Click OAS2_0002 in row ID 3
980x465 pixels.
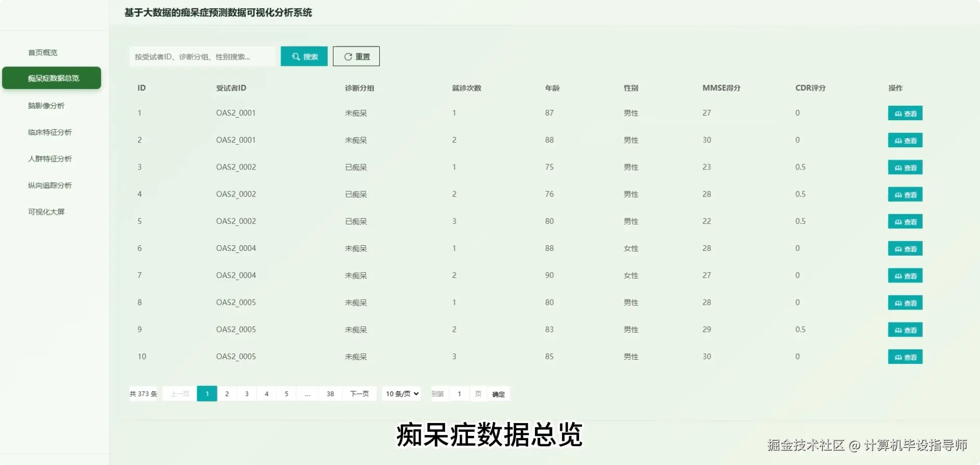click(x=236, y=167)
